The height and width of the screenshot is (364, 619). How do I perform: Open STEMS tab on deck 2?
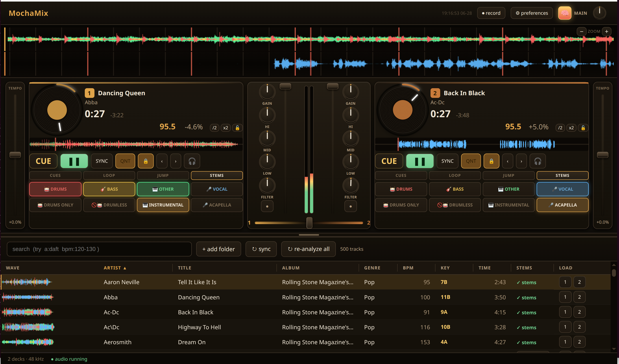pos(562,175)
